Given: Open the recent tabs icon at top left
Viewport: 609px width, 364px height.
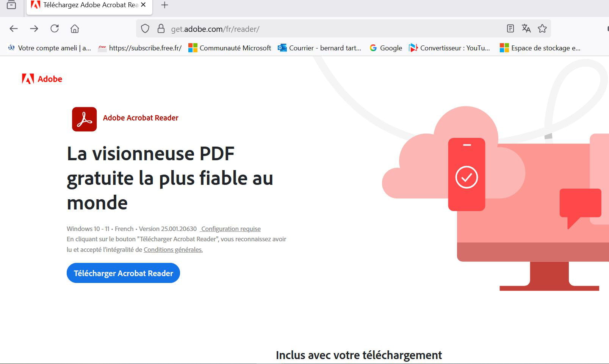Looking at the screenshot, I should pos(11,5).
